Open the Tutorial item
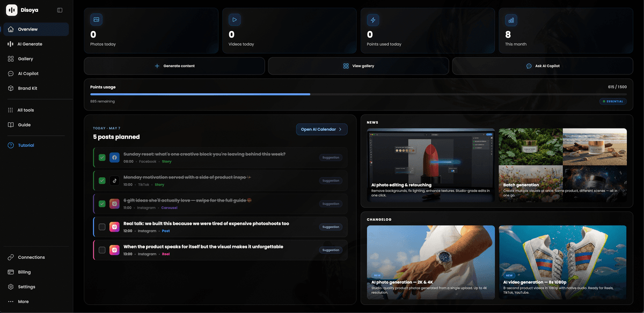Viewport: 644px width, 313px height. click(x=36, y=145)
